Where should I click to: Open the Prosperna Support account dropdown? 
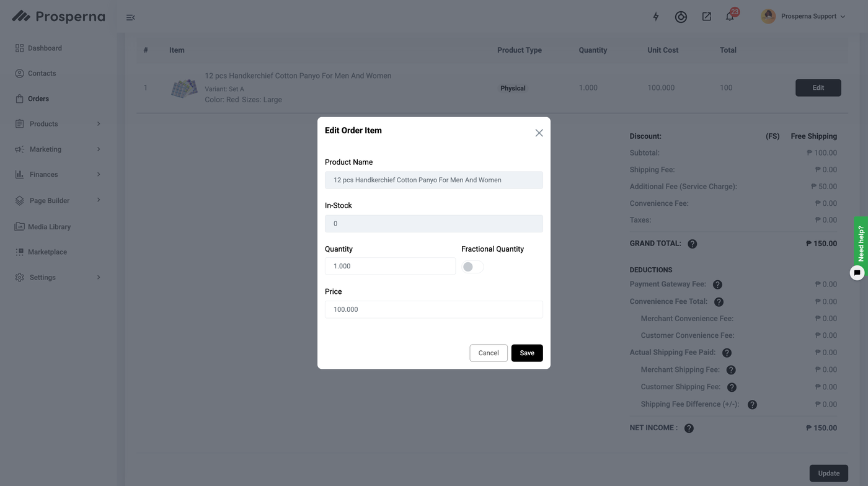[x=804, y=17]
